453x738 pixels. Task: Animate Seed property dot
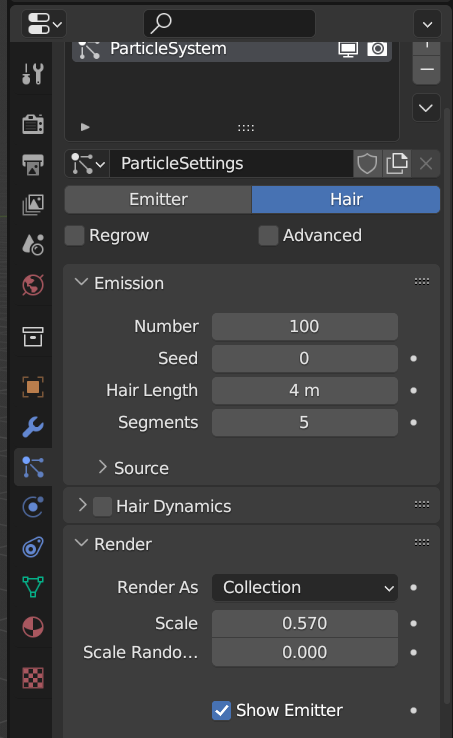tap(413, 359)
